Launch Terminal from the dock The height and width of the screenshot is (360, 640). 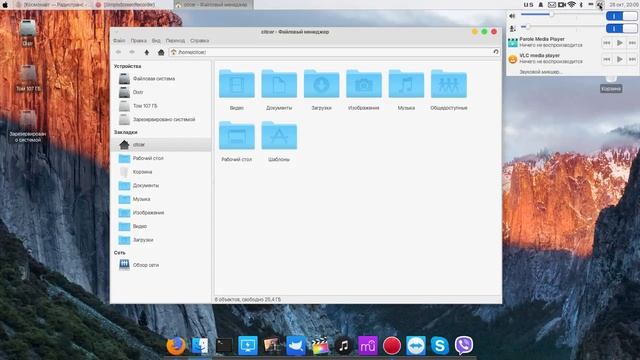click(224, 346)
